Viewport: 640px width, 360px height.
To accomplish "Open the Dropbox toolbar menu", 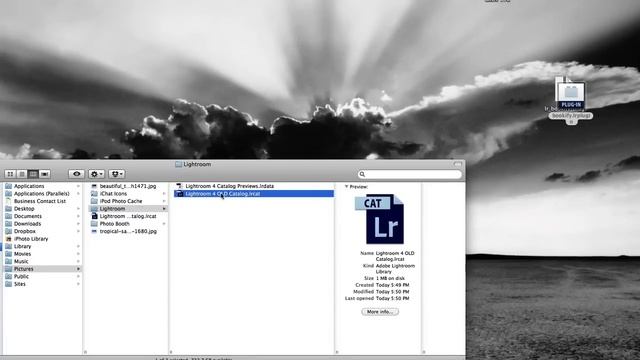I will click(116, 174).
